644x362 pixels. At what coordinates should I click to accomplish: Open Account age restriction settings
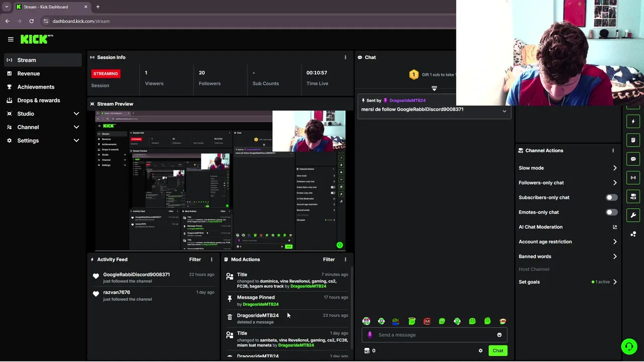click(568, 242)
